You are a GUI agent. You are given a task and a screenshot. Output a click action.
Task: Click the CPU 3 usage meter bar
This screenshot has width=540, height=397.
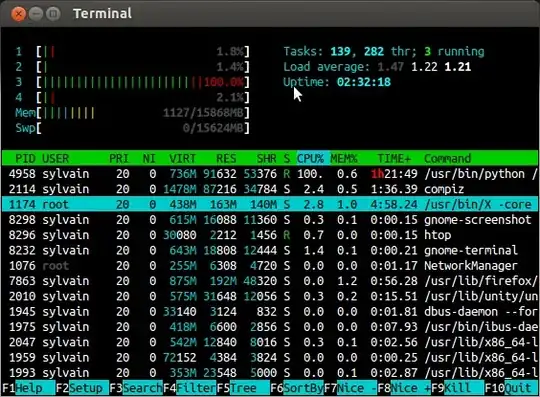click(x=143, y=82)
